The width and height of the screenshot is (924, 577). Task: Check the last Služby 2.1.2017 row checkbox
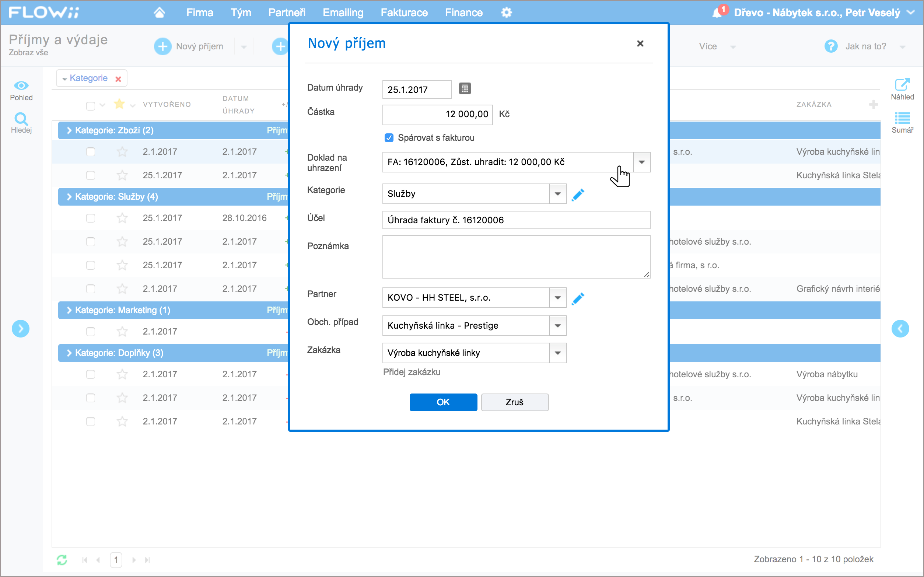point(90,289)
